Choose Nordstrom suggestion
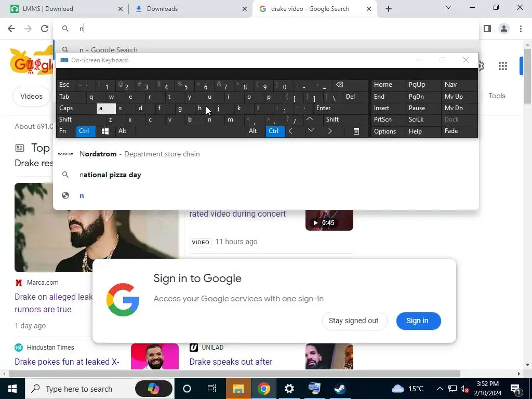This screenshot has height=399, width=532. [265, 154]
